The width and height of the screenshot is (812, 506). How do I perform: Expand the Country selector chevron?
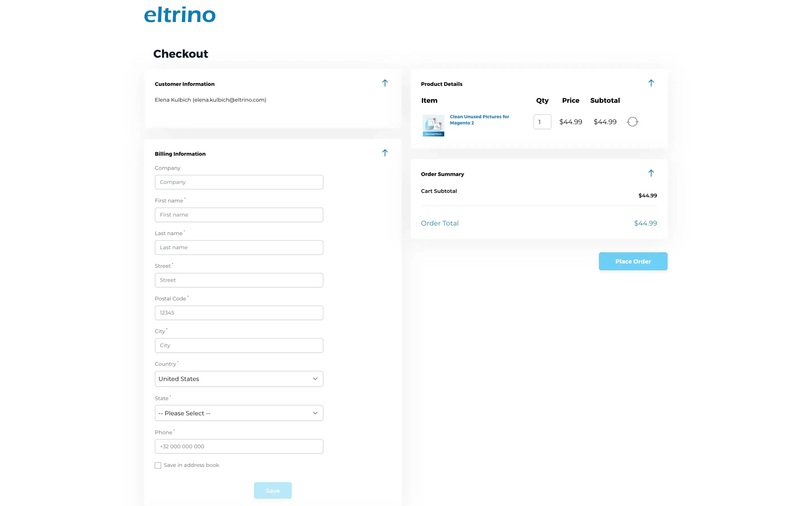315,378
